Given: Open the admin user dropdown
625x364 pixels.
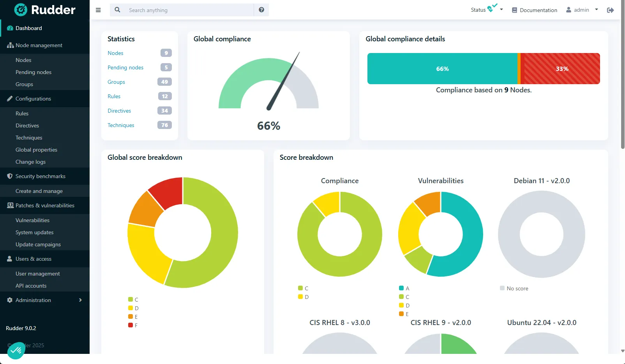Looking at the screenshot, I should pyautogui.click(x=582, y=10).
